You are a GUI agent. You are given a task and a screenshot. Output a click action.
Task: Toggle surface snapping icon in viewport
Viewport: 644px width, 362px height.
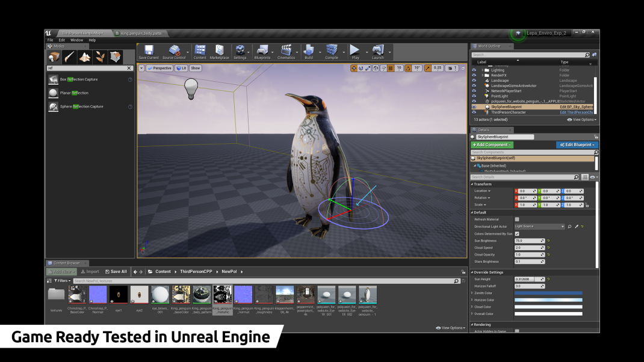pos(383,68)
